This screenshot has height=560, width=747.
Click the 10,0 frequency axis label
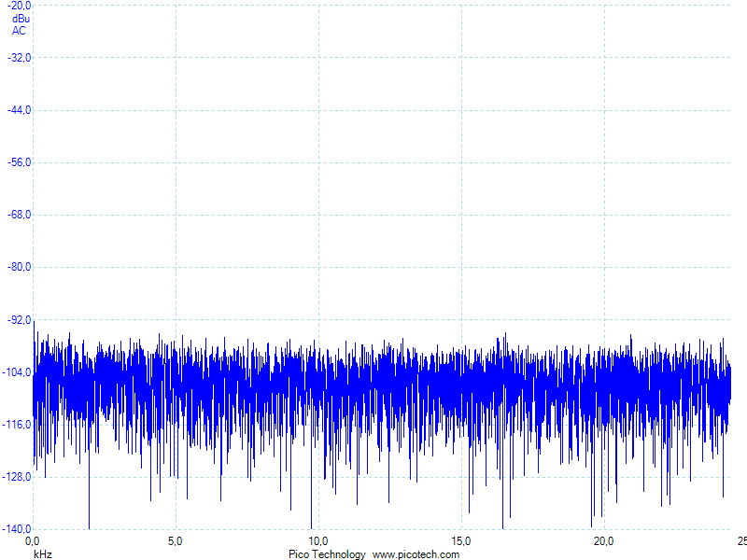point(318,541)
